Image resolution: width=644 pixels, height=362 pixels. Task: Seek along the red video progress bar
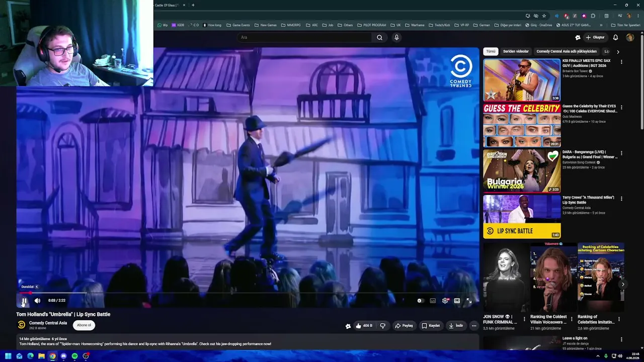click(248, 293)
